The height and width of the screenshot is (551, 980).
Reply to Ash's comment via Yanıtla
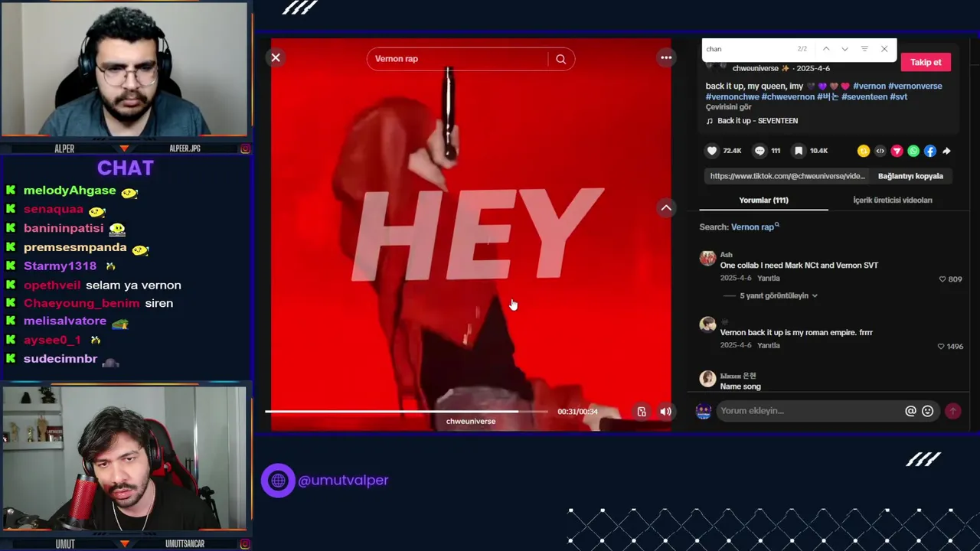(769, 279)
